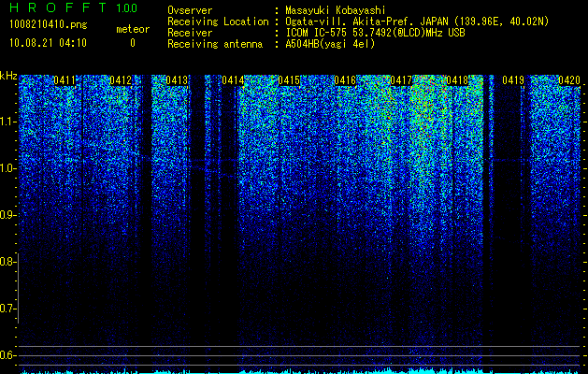Click the meteor count label
This screenshot has width=588, height=374.
pyautogui.click(x=133, y=29)
